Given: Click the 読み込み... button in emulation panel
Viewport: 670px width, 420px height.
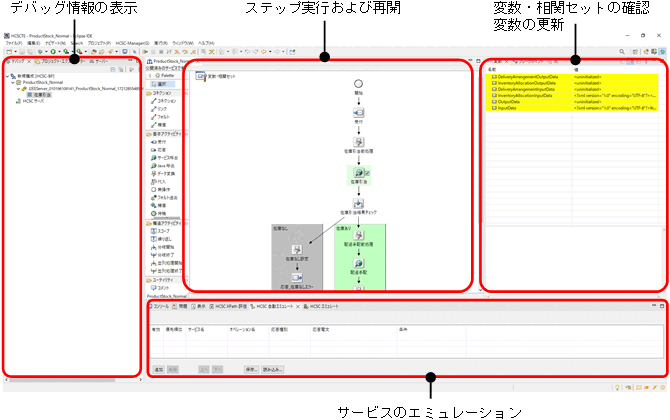Looking at the screenshot, I should click(272, 369).
